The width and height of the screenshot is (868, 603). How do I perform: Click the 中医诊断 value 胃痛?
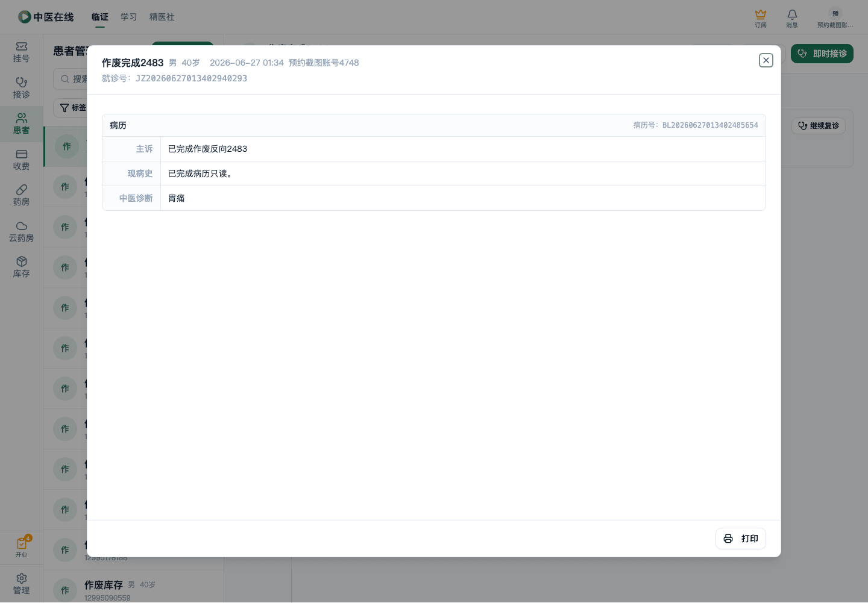[x=176, y=198]
